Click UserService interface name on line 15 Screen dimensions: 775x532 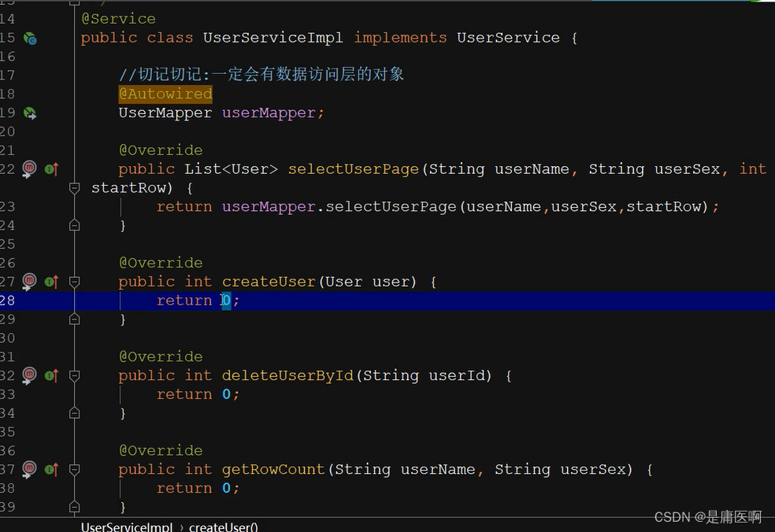pyautogui.click(x=508, y=38)
